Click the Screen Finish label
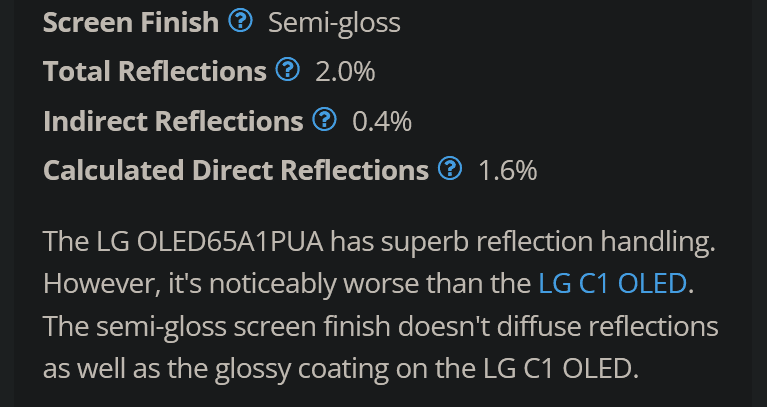The height and width of the screenshot is (407, 767). [x=131, y=23]
